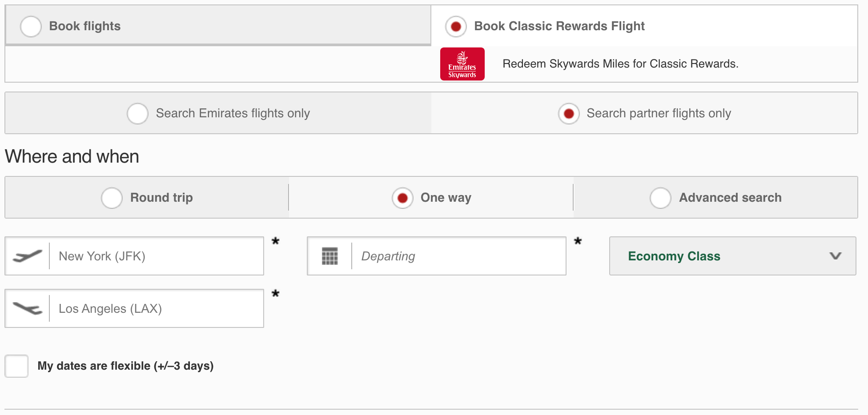Viewport: 868px width, 415px height.
Task: Click the Emirates Skywards logo
Action: point(462,64)
